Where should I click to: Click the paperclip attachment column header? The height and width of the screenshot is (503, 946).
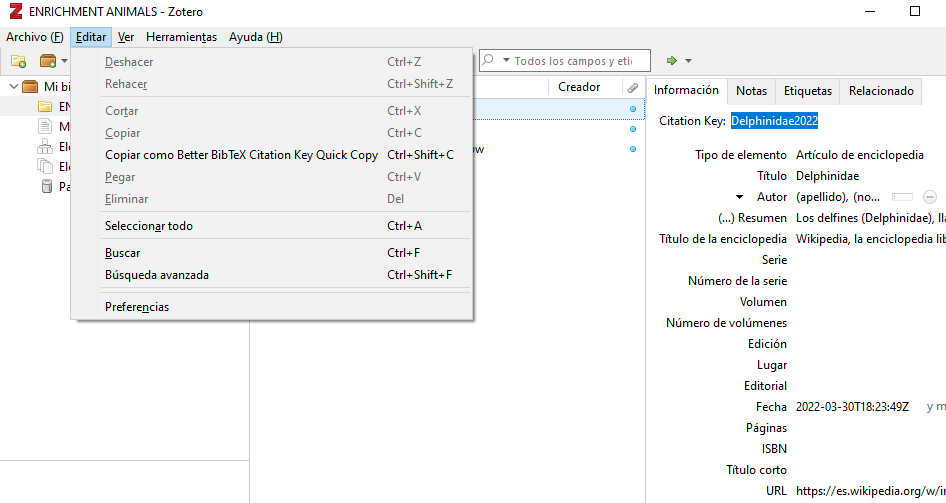tap(632, 87)
